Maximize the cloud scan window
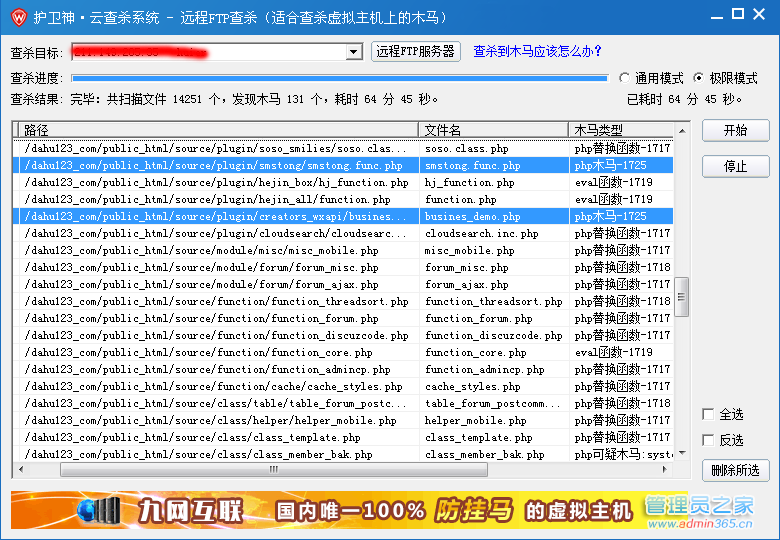This screenshot has width=780, height=540. (x=738, y=14)
